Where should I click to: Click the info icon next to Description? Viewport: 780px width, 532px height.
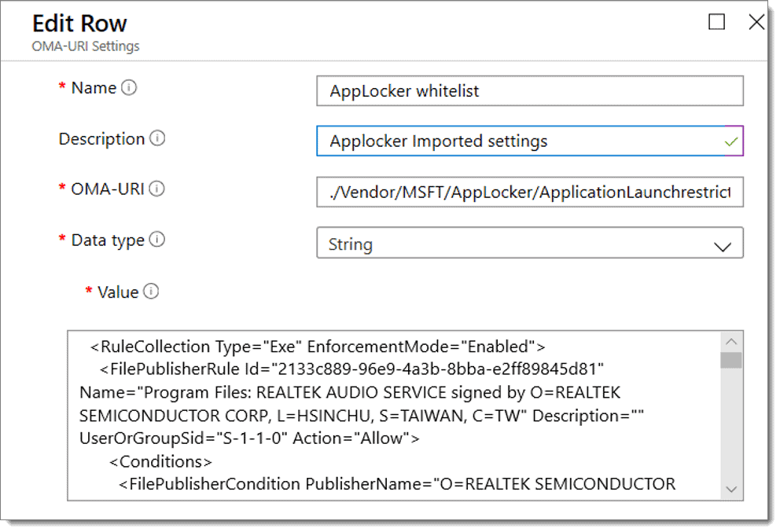click(157, 138)
